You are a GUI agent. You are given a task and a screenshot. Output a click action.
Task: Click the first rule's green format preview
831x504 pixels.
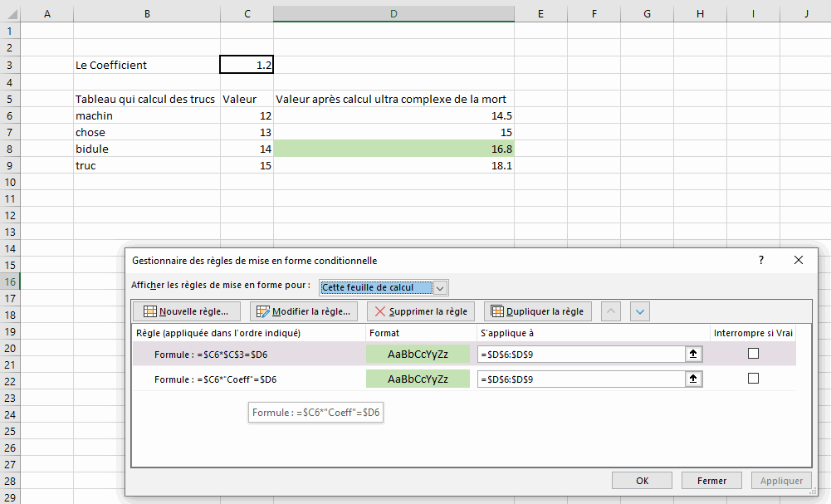click(418, 354)
